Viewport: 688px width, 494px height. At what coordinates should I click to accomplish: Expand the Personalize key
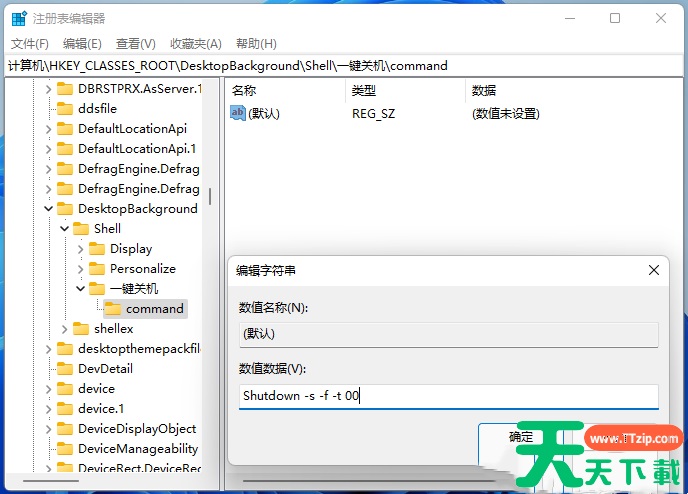click(x=80, y=269)
